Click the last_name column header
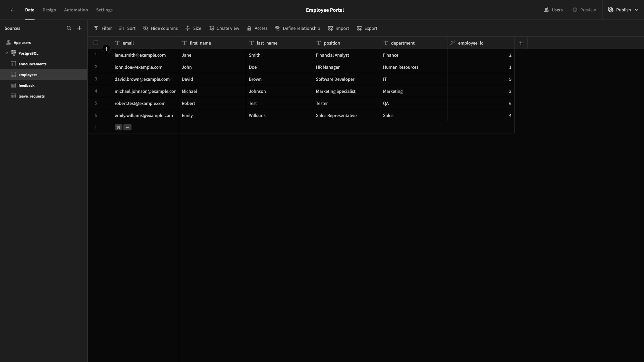 tap(279, 43)
